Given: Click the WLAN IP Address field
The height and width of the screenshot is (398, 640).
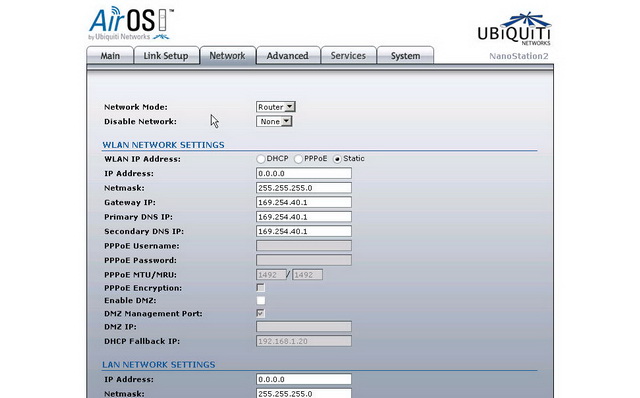Looking at the screenshot, I should pos(304,173).
